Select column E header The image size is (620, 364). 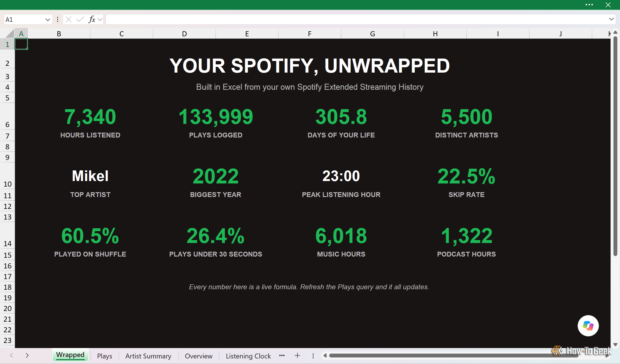point(247,34)
